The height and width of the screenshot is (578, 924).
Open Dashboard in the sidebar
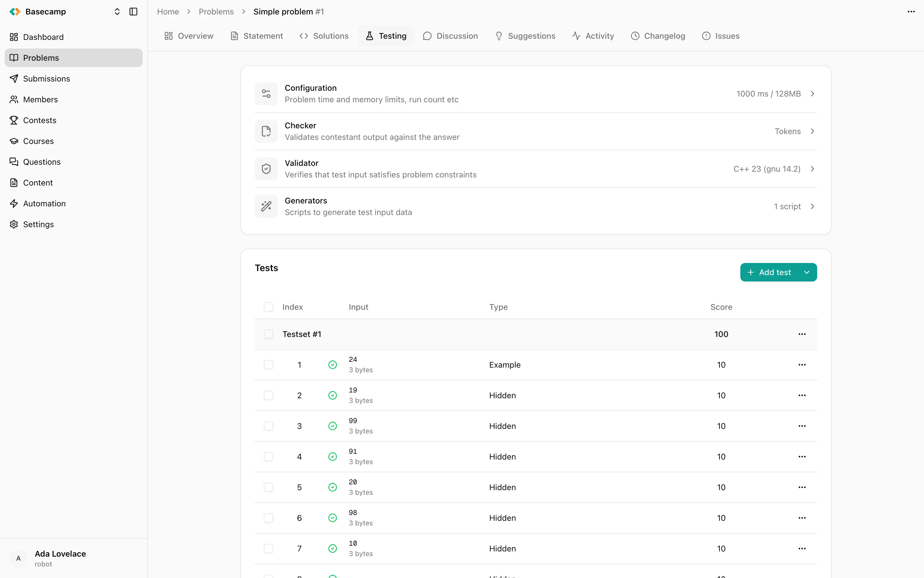(73, 37)
